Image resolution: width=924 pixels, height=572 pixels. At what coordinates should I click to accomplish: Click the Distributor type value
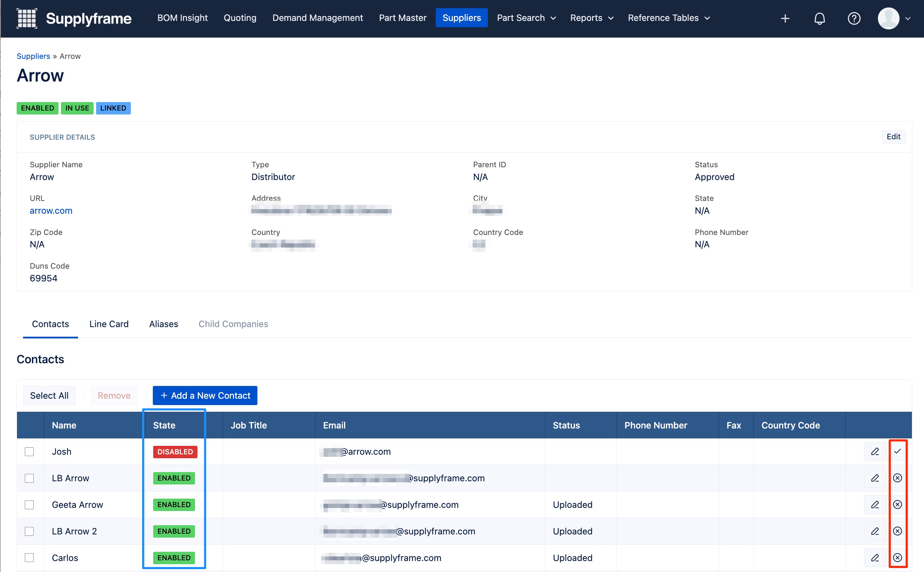[273, 177]
